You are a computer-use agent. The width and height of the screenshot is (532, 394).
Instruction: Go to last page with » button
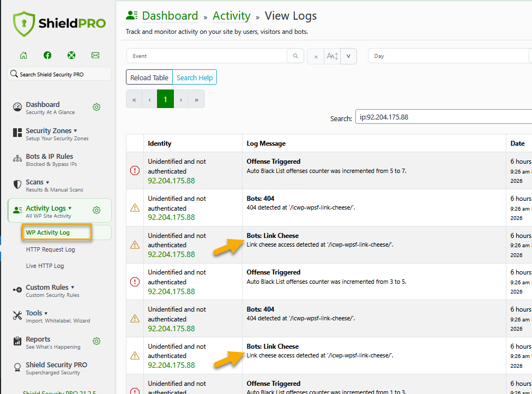[x=196, y=99]
